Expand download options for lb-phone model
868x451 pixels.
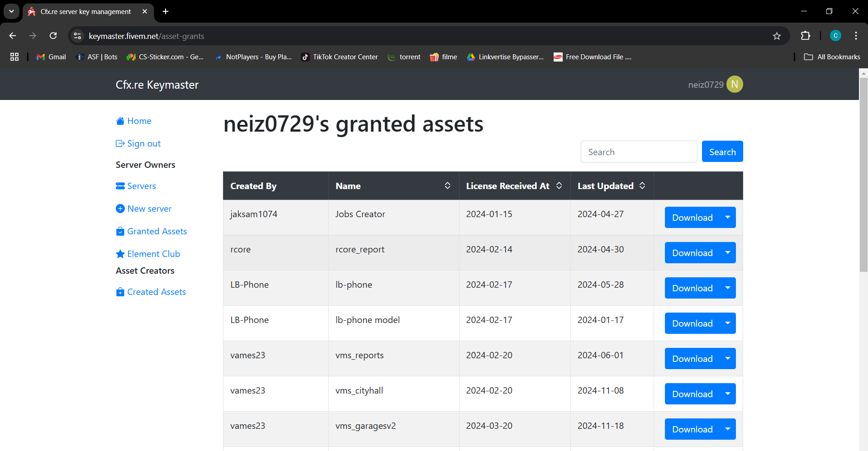click(x=728, y=323)
